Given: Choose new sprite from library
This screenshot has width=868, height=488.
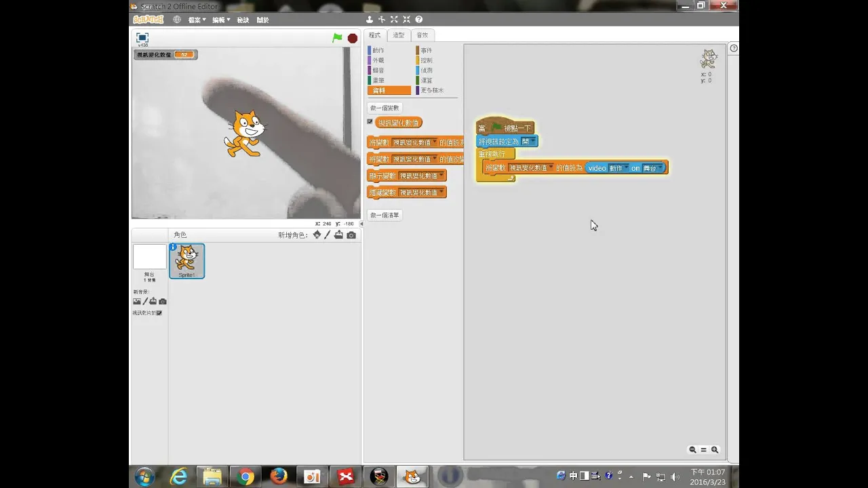Looking at the screenshot, I should (317, 235).
